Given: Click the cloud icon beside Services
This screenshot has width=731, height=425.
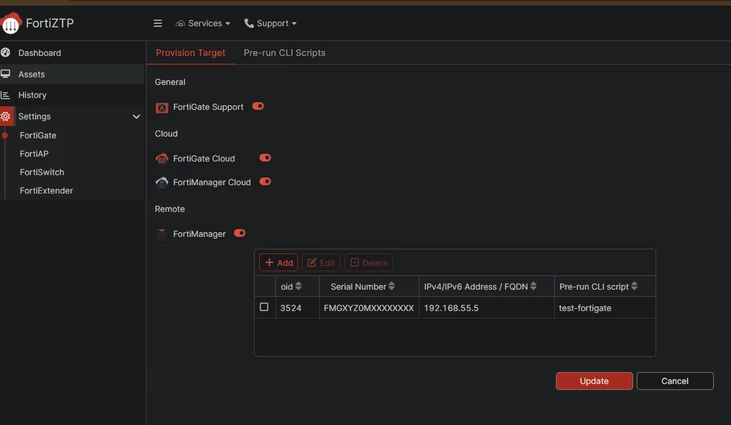Looking at the screenshot, I should click(180, 23).
